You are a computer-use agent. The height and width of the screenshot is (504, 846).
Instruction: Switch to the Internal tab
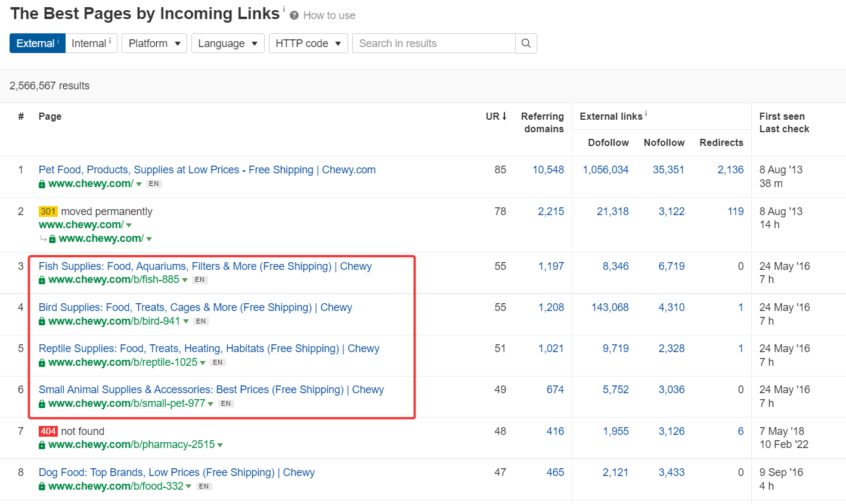point(91,43)
